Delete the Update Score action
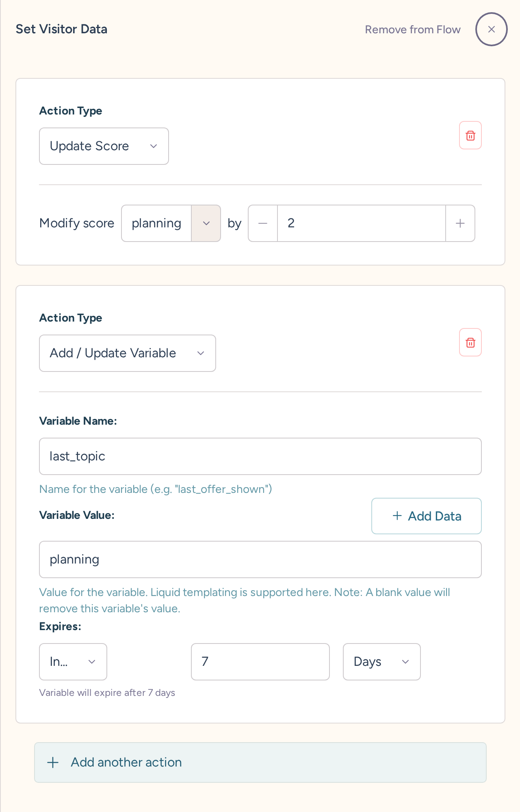The height and width of the screenshot is (812, 520). [x=470, y=135]
